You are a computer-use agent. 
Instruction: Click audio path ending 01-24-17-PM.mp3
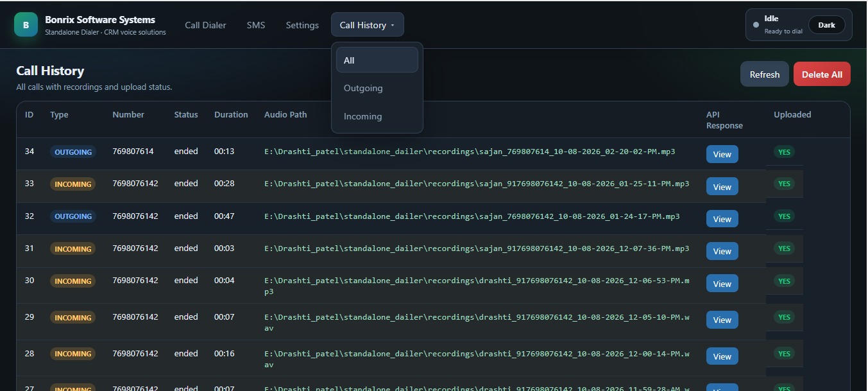pos(472,216)
